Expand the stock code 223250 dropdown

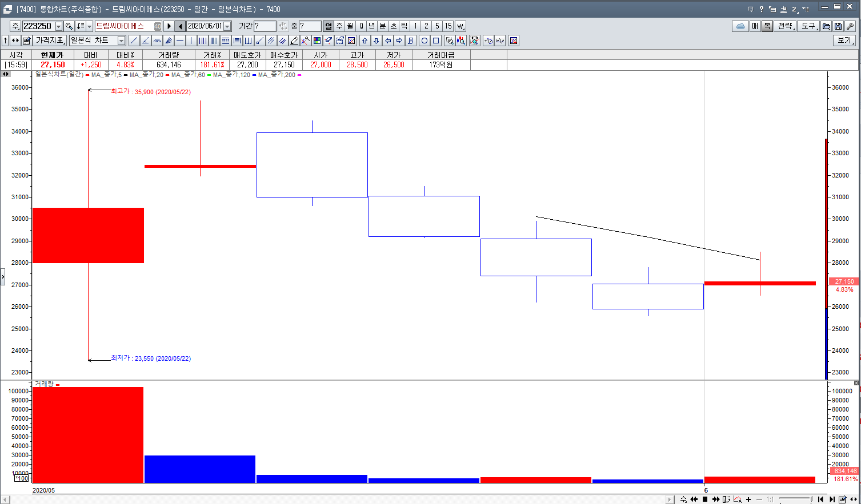pos(58,26)
